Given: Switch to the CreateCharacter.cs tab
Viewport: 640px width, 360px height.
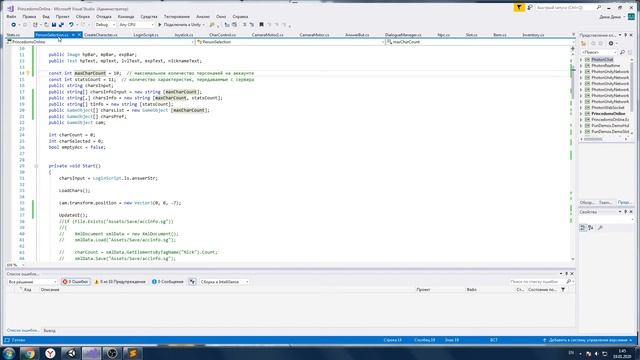Looking at the screenshot, I should (x=101, y=35).
